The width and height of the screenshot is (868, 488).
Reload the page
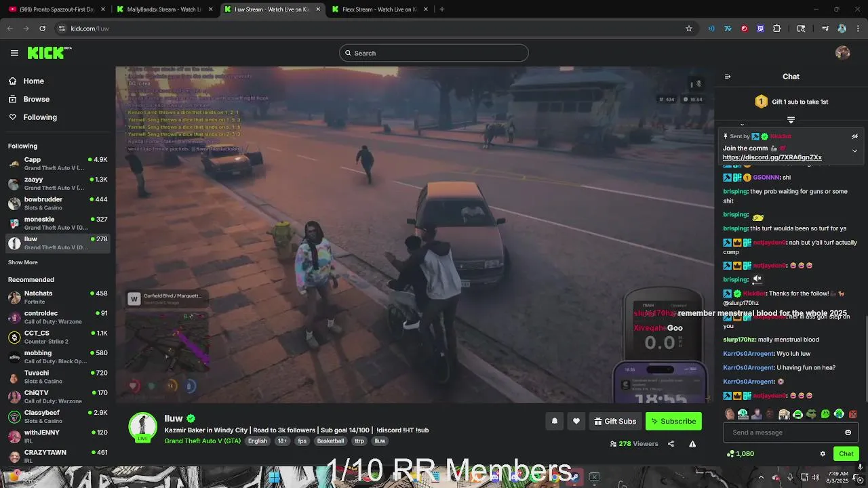click(42, 28)
